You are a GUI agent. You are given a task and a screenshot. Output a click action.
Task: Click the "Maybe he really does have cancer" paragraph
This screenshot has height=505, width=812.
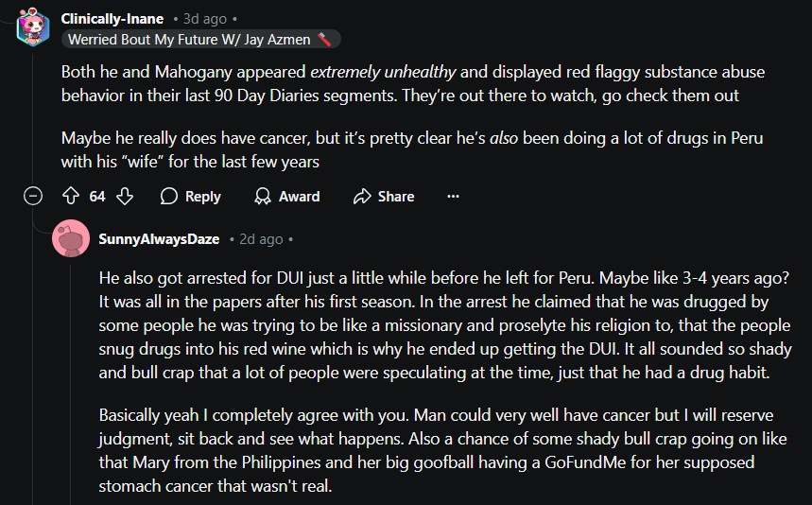(411, 149)
